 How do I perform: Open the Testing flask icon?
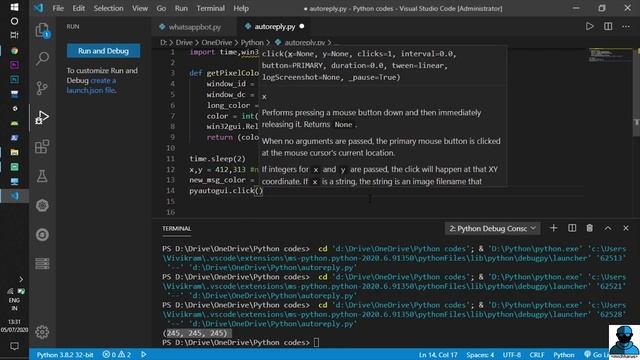pyautogui.click(x=42, y=176)
